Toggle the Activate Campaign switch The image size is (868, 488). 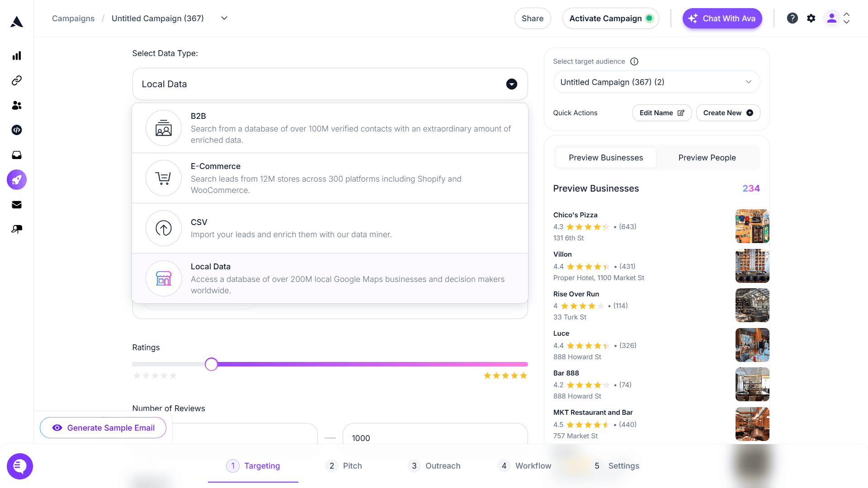(649, 19)
